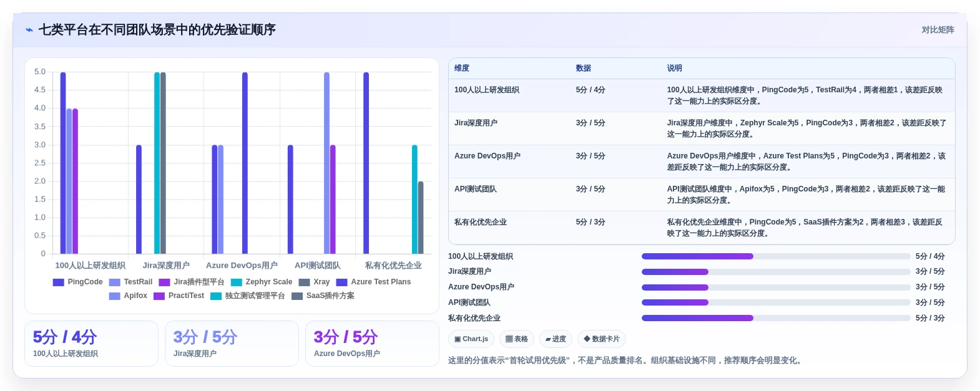Select table row Jira深度用户
Image resolution: width=980 pixels, height=391 pixels.
[x=702, y=128]
